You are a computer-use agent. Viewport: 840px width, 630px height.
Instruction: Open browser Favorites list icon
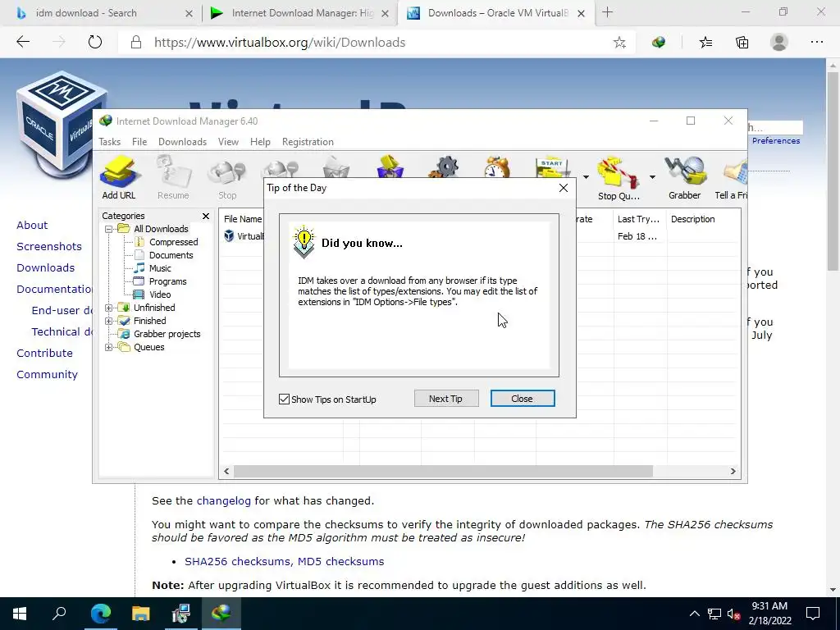pos(706,43)
